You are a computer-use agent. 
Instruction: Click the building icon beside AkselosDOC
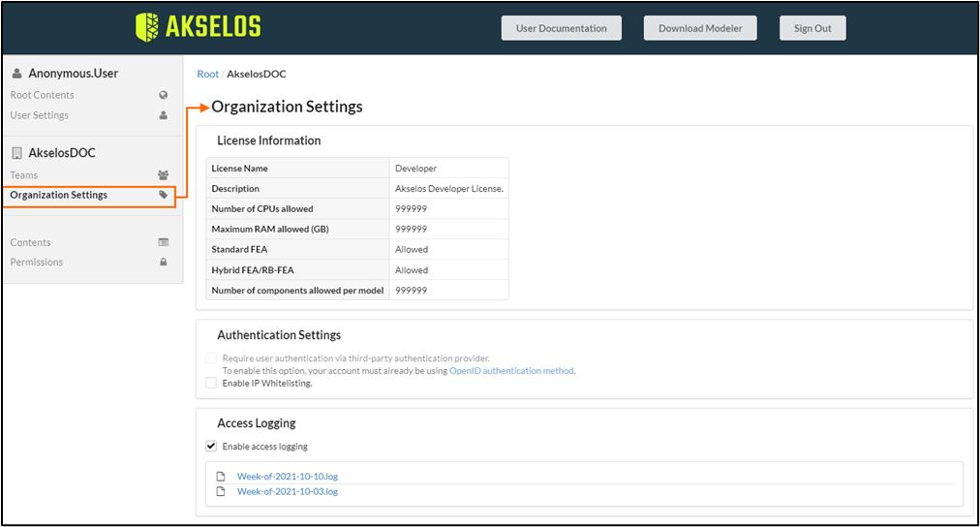tap(17, 152)
